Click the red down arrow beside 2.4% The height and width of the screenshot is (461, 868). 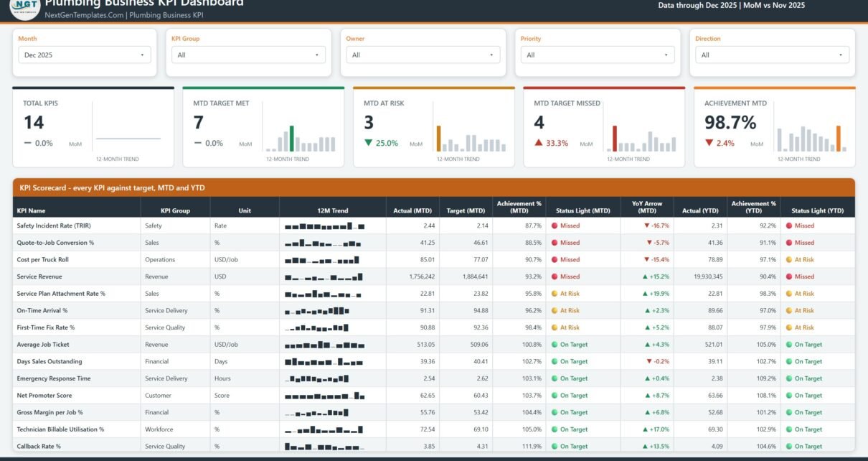[x=709, y=143]
